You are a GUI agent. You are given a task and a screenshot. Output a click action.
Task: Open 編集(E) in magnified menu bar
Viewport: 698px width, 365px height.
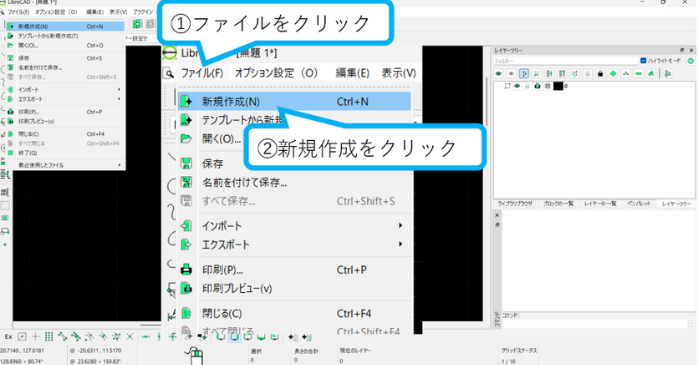pos(353,73)
